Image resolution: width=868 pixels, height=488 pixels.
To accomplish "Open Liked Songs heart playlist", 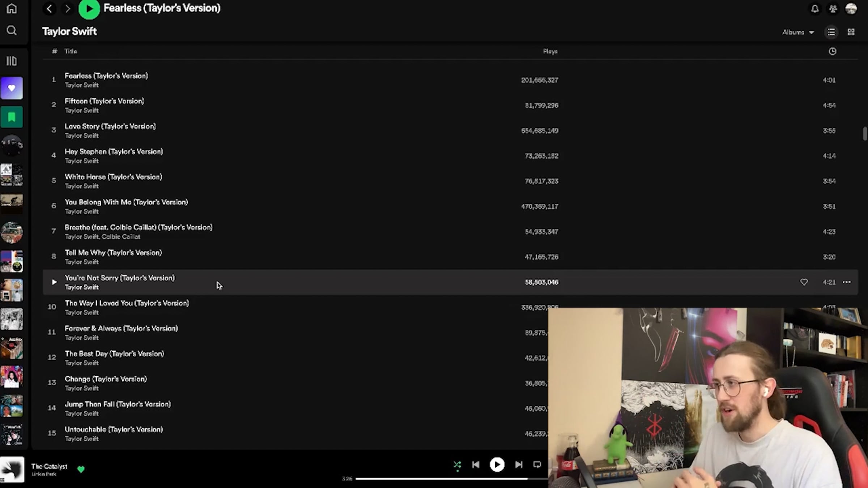I will tap(12, 88).
